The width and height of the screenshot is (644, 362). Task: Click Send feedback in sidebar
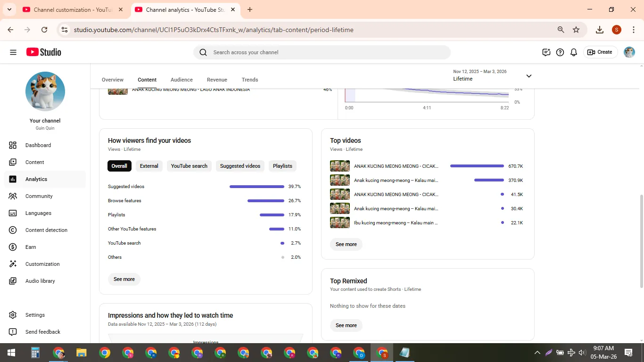coord(45,332)
